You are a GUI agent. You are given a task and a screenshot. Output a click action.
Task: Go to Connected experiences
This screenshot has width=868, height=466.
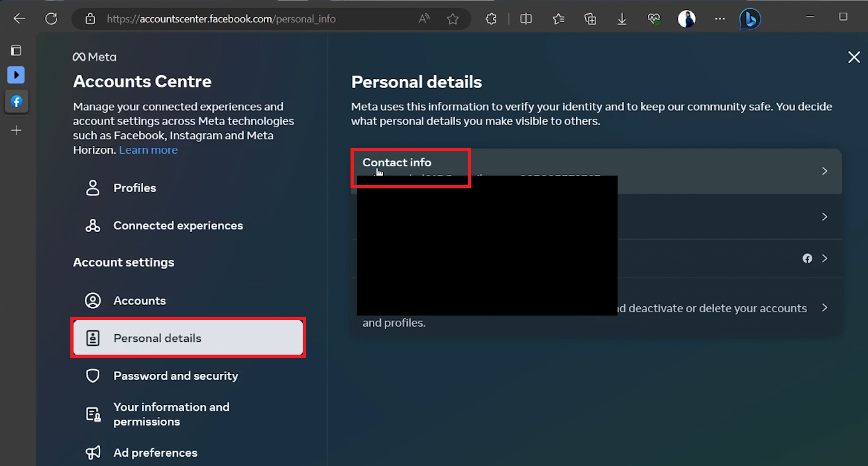point(178,225)
